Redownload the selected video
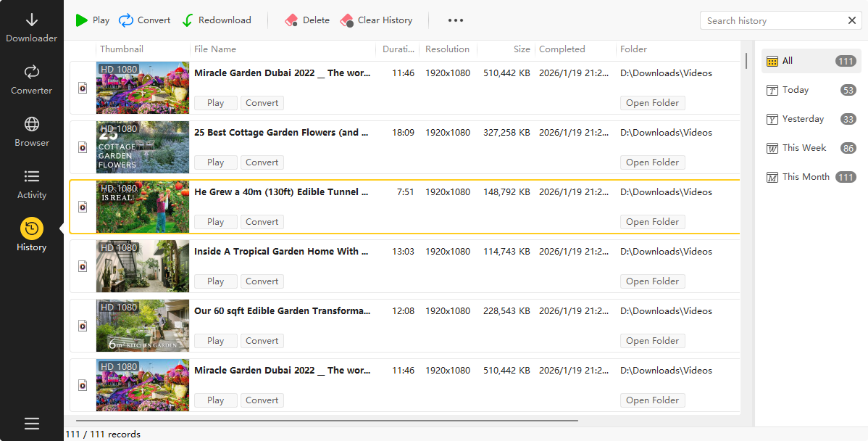868x441 pixels. pyautogui.click(x=216, y=20)
